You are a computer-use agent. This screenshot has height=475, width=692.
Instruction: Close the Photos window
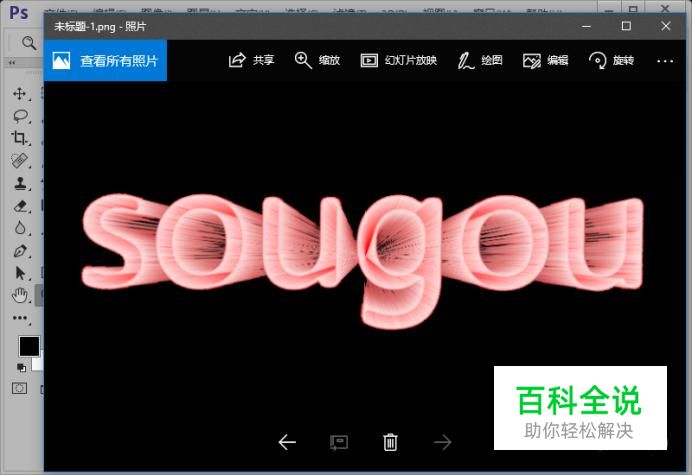(x=666, y=26)
